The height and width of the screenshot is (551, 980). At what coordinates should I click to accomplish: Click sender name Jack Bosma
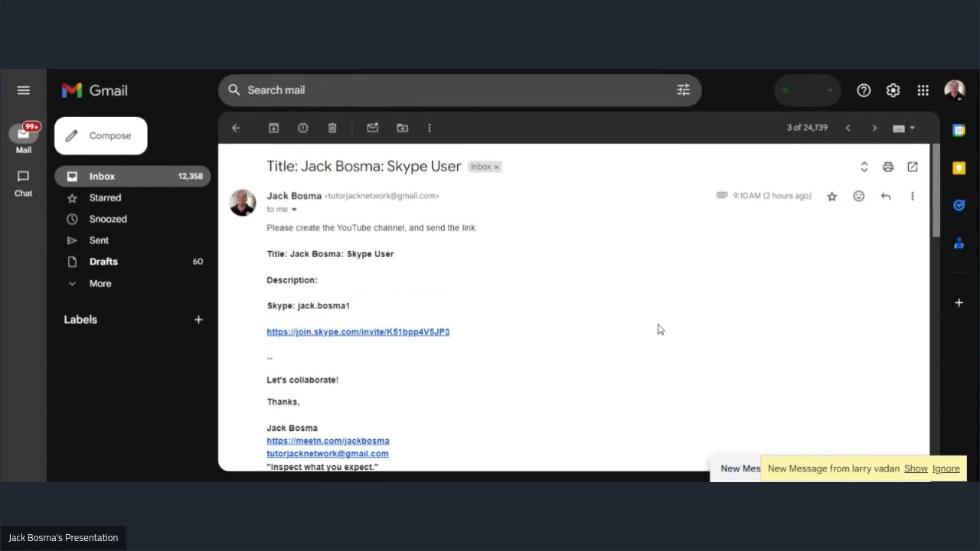coord(294,196)
